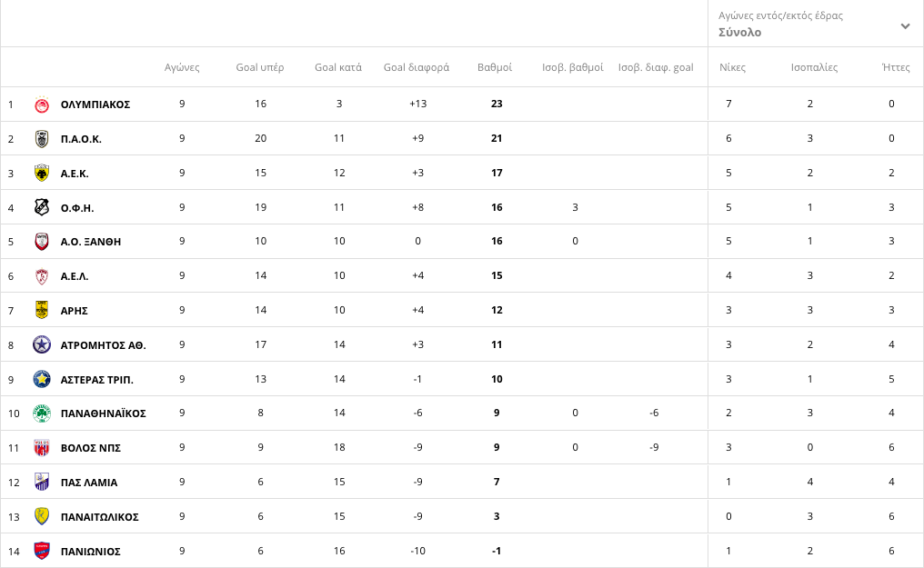Screen dimensions: 924x568
Task: Open the Α.Ο. ΞΑΝΘΗ team link
Action: coord(91,242)
